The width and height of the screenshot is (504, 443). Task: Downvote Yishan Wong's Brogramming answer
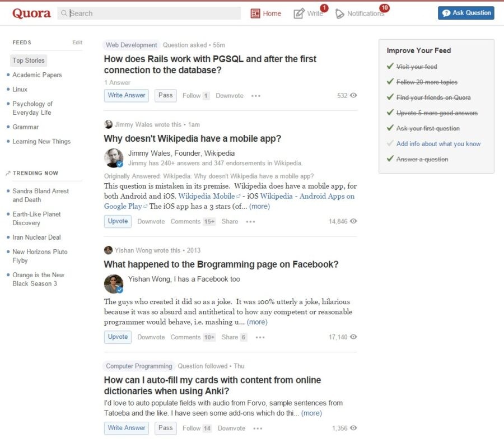pos(151,337)
